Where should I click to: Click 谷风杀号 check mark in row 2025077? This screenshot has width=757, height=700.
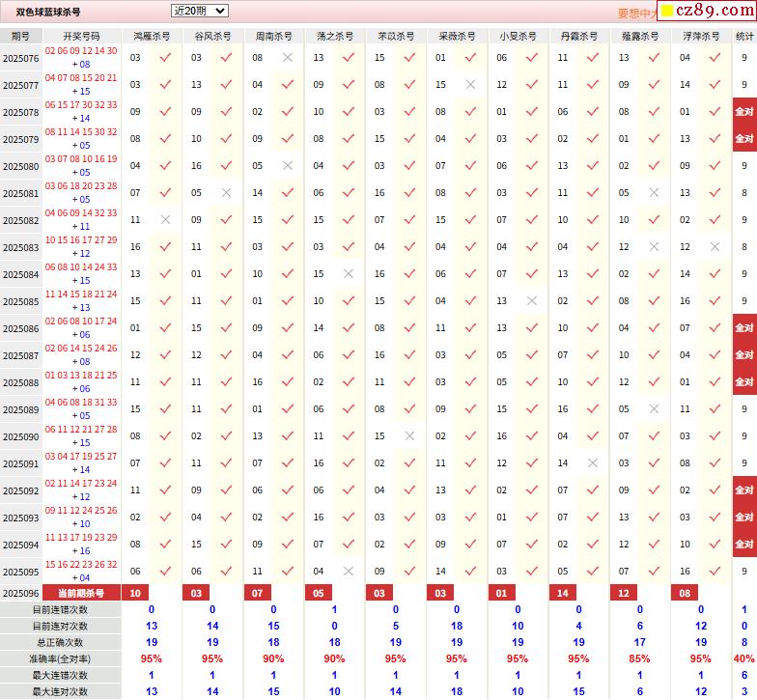coord(226,85)
